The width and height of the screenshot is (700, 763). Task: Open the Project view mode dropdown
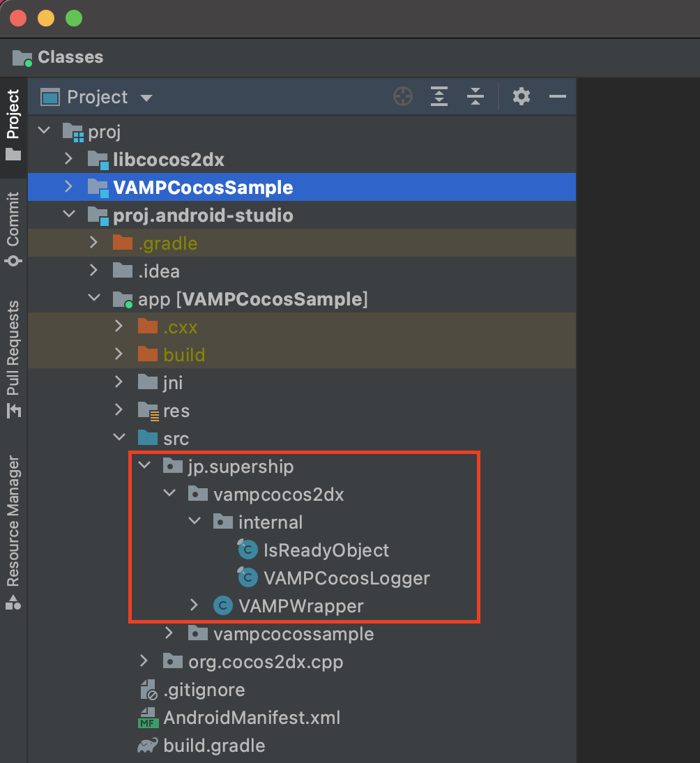146,96
